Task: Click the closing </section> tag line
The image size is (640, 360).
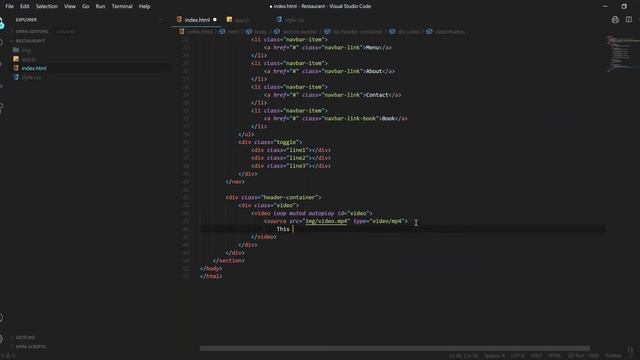Action: [x=229, y=260]
